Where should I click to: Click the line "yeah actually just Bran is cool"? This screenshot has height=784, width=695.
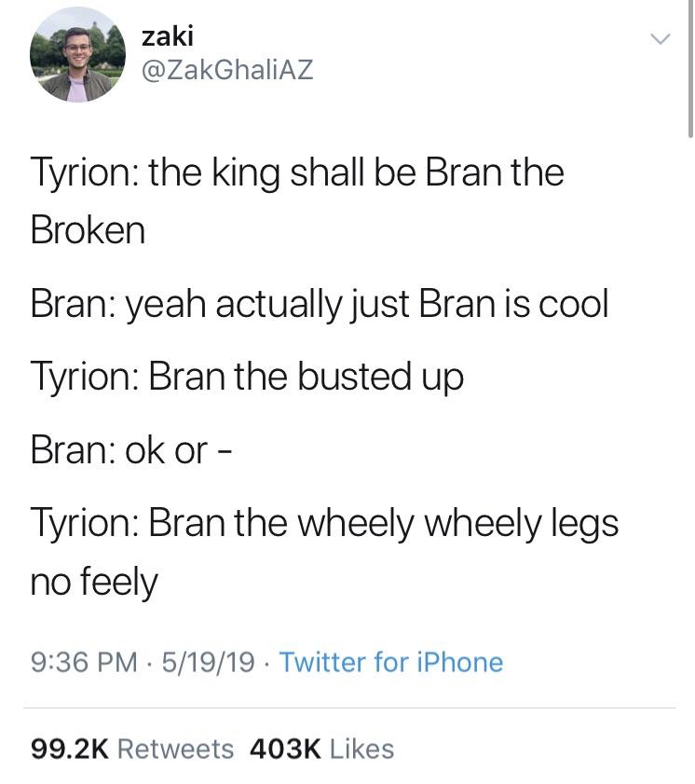[x=365, y=305]
